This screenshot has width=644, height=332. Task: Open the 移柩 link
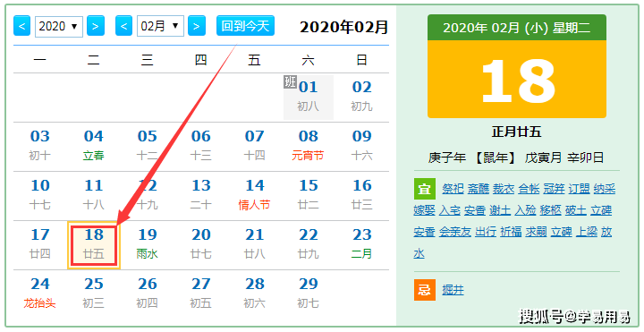click(x=551, y=210)
